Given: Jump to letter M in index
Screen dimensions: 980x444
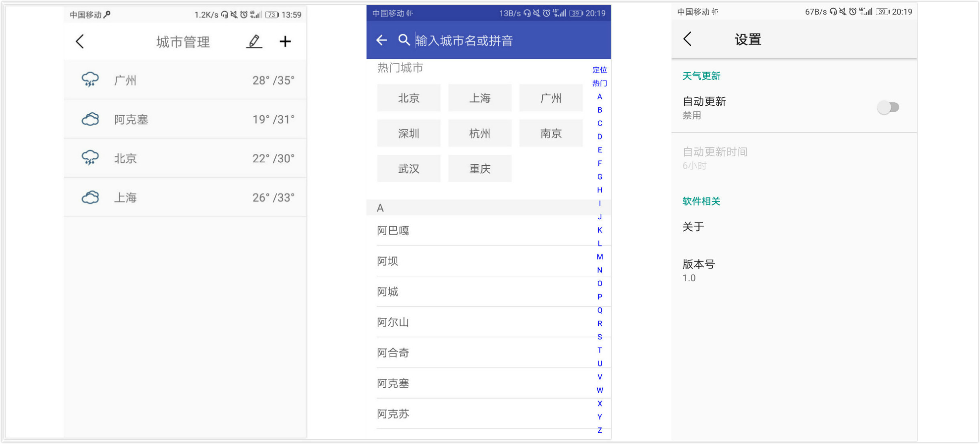Looking at the screenshot, I should (x=599, y=257).
